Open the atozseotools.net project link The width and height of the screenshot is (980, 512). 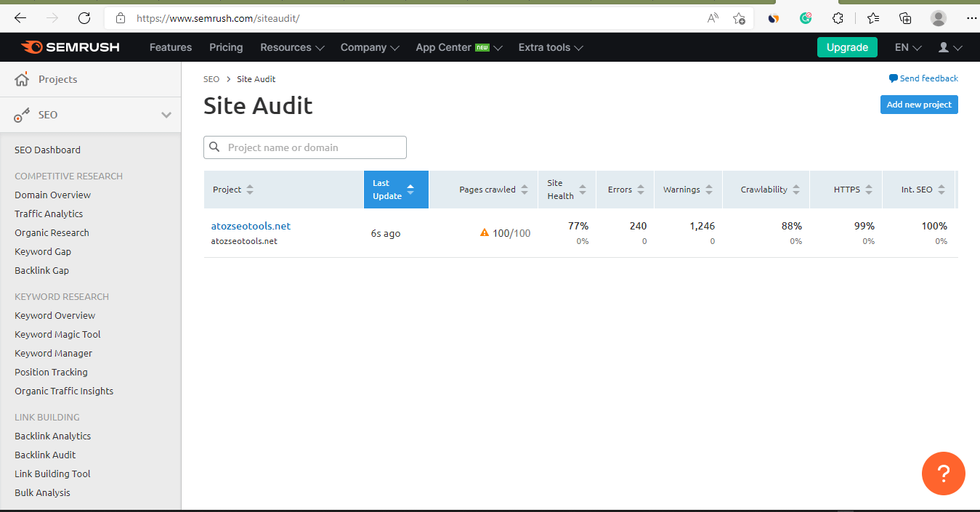tap(251, 226)
